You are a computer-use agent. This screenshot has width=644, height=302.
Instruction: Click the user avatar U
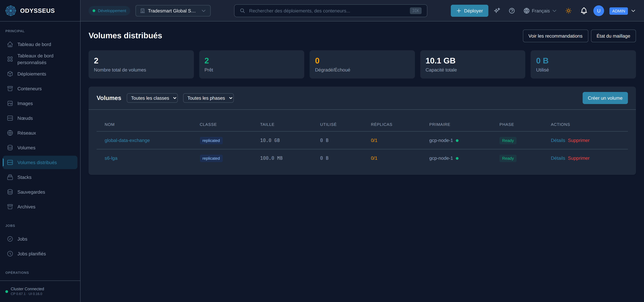click(x=599, y=11)
